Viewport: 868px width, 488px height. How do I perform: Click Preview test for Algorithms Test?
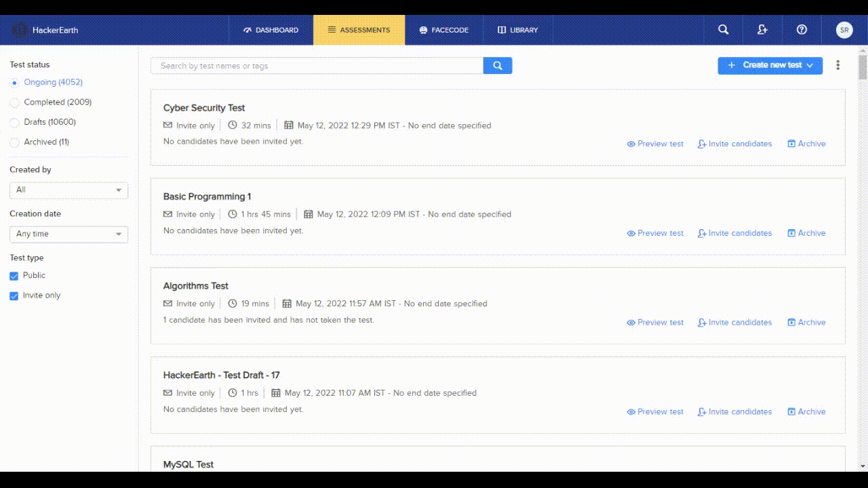(655, 322)
